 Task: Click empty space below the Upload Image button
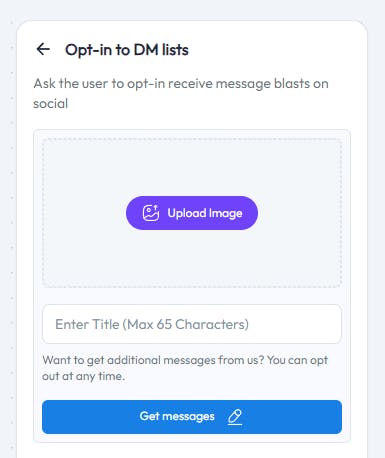[192, 258]
